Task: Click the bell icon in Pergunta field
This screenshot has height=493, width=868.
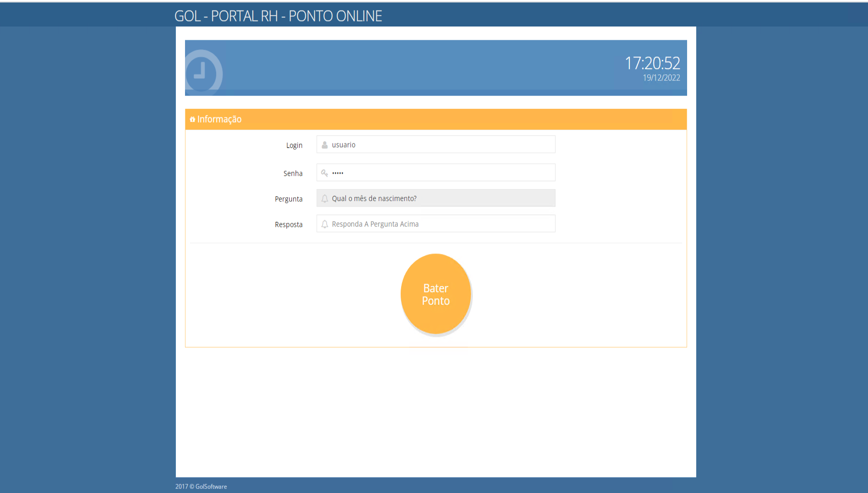Action: pos(325,199)
